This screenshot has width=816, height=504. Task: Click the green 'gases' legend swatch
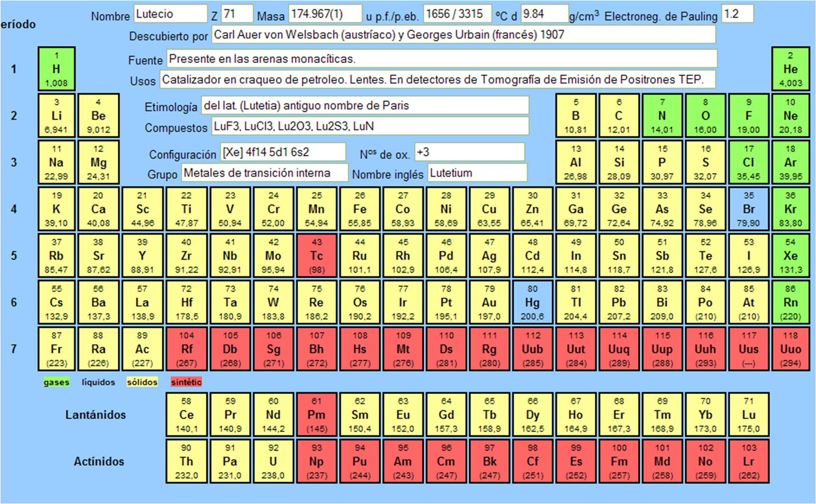56,382
